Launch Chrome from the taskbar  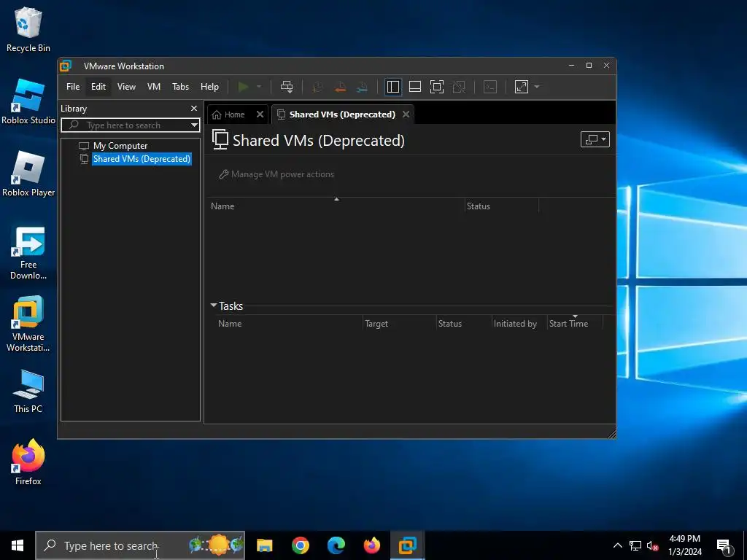point(300,545)
